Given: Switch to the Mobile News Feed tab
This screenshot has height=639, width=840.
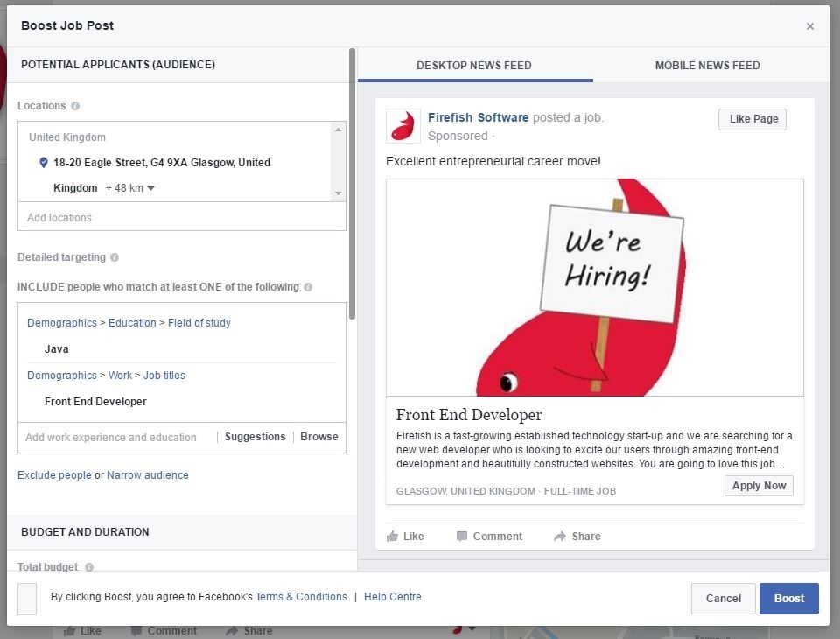Looking at the screenshot, I should coord(707,65).
